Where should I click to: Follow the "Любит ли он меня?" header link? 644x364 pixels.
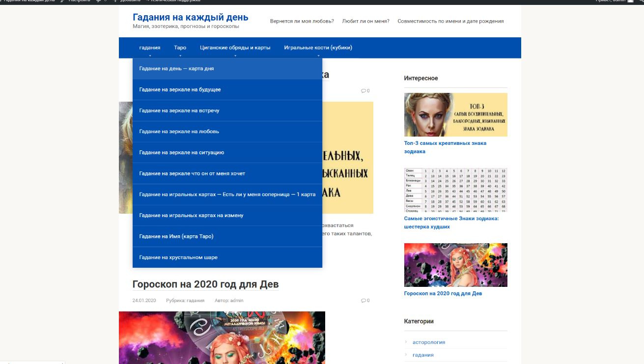pyautogui.click(x=366, y=21)
